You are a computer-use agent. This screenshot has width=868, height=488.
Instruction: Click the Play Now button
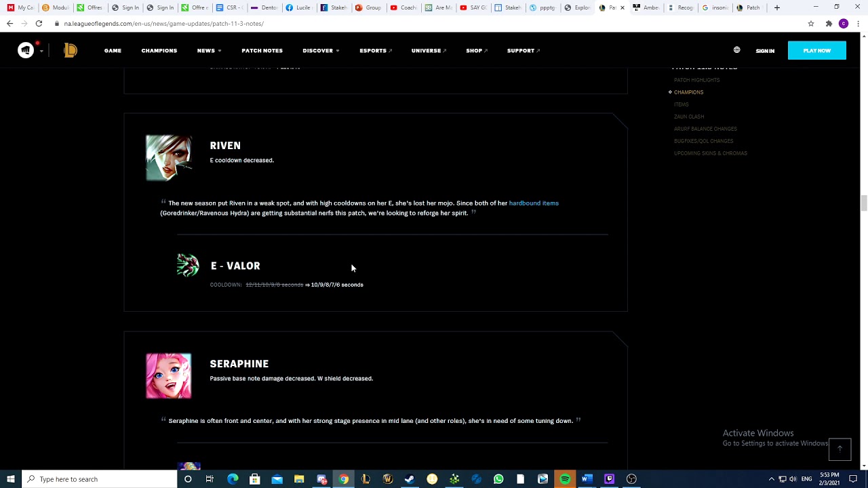coord(816,50)
